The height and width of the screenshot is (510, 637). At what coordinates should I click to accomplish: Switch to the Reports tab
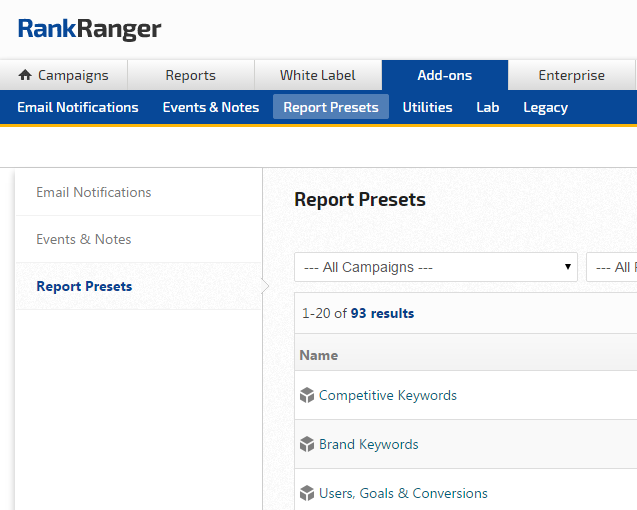pyautogui.click(x=190, y=75)
